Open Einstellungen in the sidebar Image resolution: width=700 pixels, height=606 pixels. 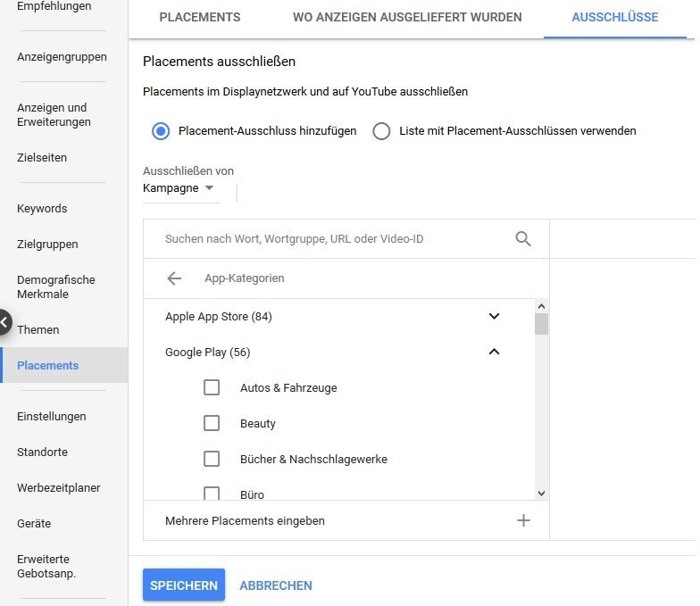(x=52, y=417)
